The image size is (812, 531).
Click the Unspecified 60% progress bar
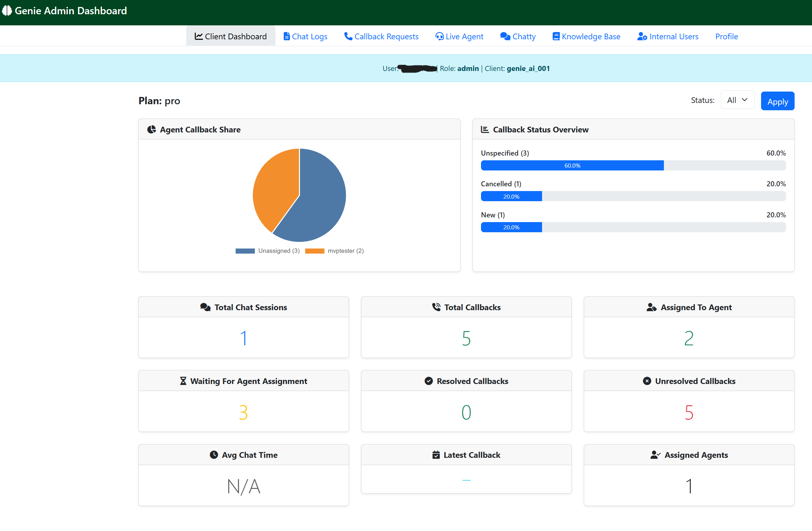(572, 165)
